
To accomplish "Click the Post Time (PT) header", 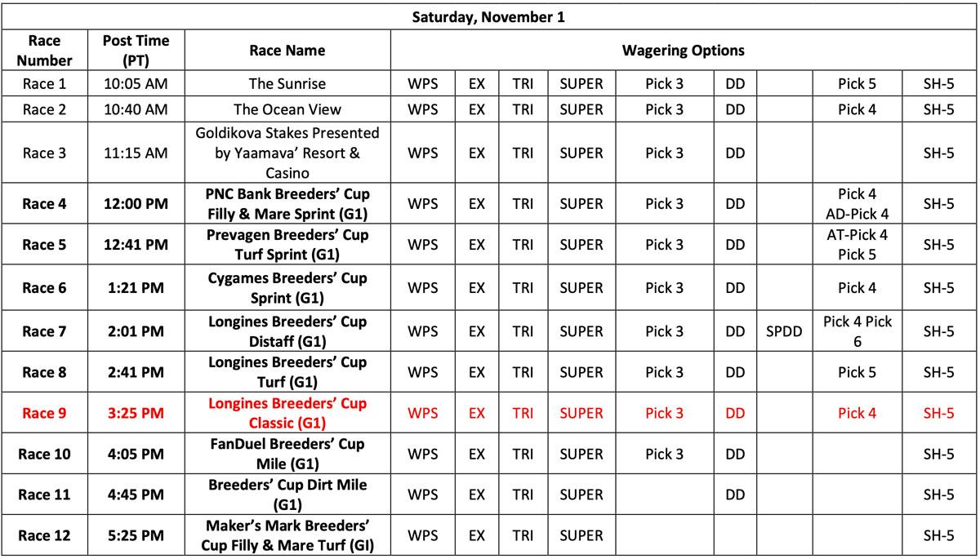I will tap(136, 51).
